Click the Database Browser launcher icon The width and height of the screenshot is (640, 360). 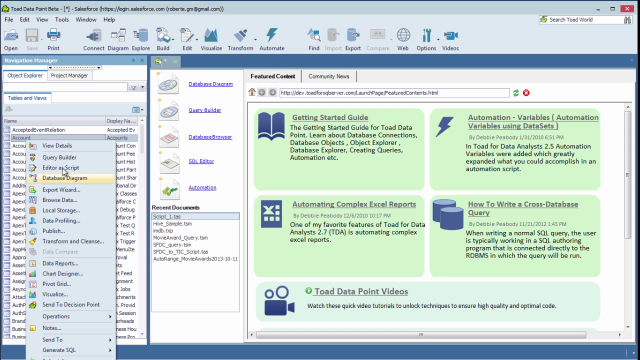(169, 137)
